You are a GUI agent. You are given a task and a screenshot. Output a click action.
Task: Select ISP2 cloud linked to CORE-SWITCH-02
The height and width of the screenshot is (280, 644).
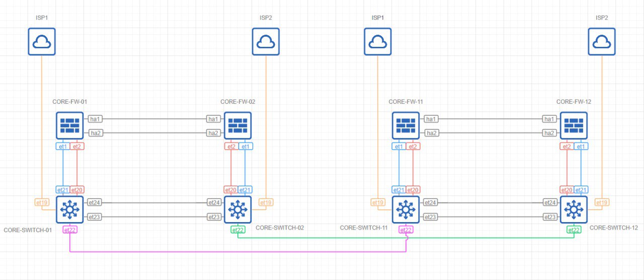click(x=265, y=41)
